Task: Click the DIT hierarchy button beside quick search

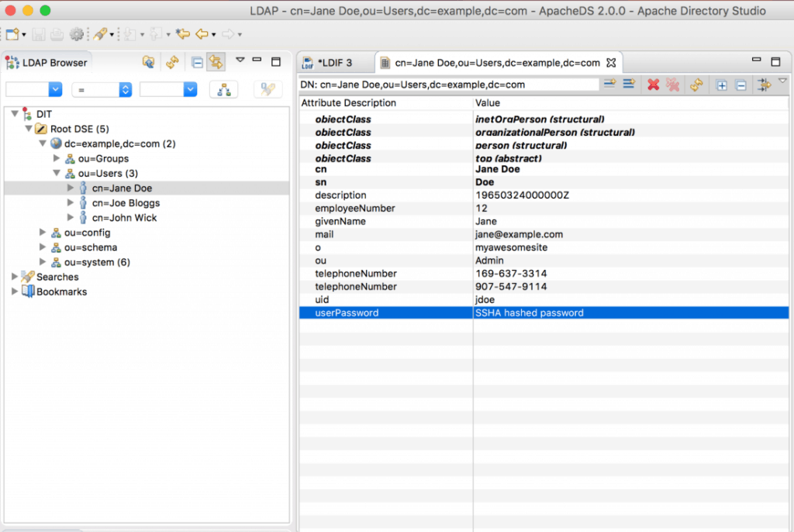Action: click(x=224, y=90)
